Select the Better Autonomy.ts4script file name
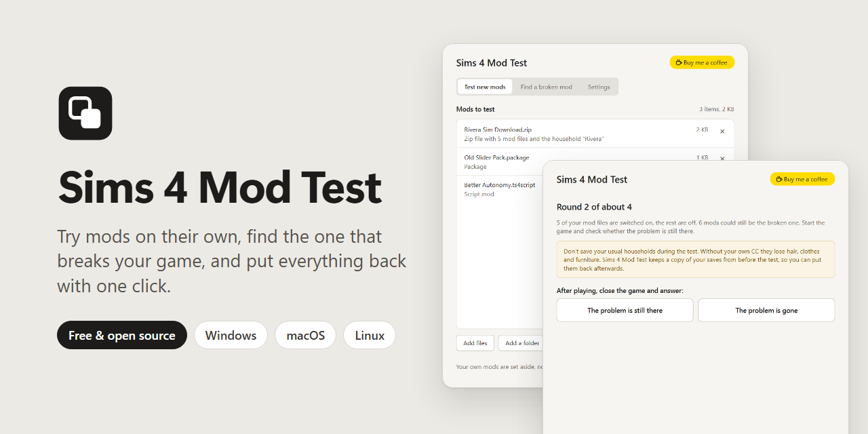The image size is (868, 434). pos(500,185)
